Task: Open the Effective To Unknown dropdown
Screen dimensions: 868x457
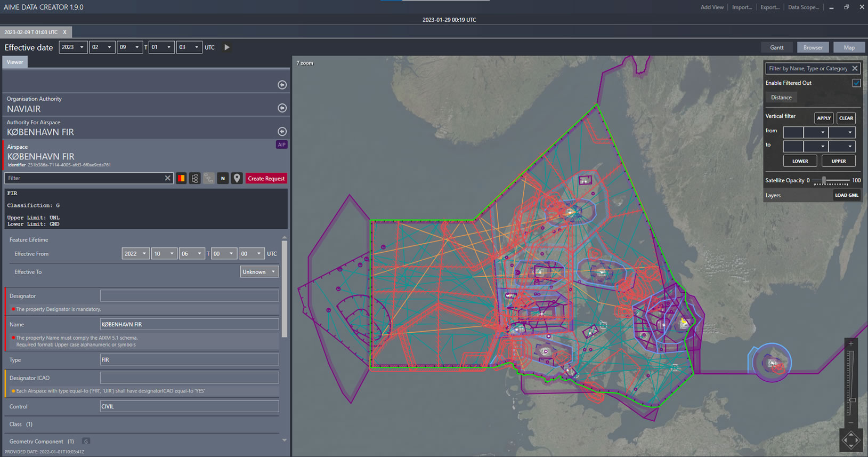Action: point(259,272)
